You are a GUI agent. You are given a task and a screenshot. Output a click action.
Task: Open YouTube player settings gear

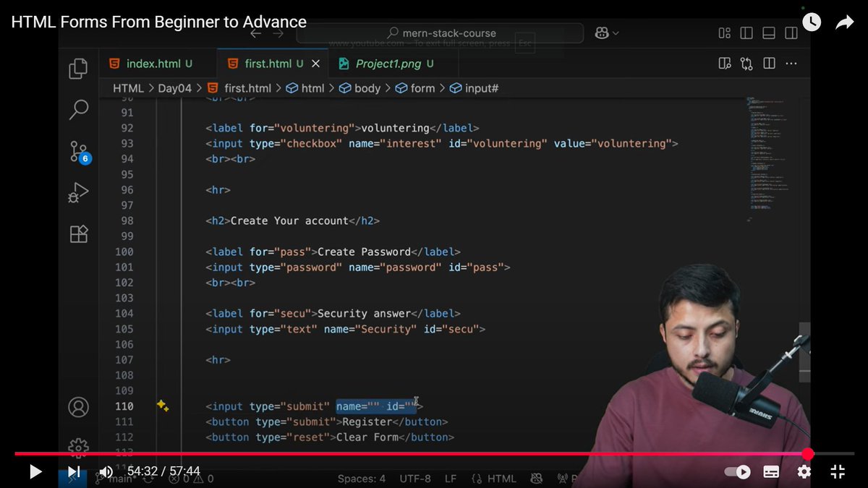[x=804, y=472]
